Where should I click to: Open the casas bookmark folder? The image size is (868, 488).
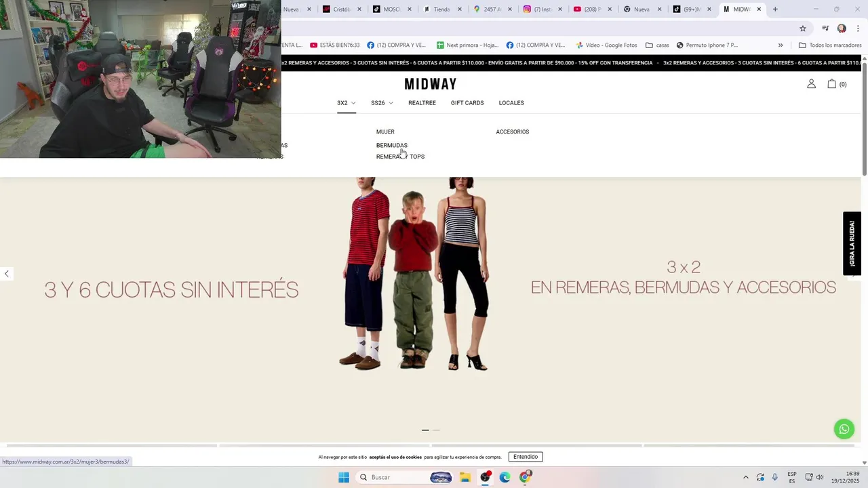657,45
